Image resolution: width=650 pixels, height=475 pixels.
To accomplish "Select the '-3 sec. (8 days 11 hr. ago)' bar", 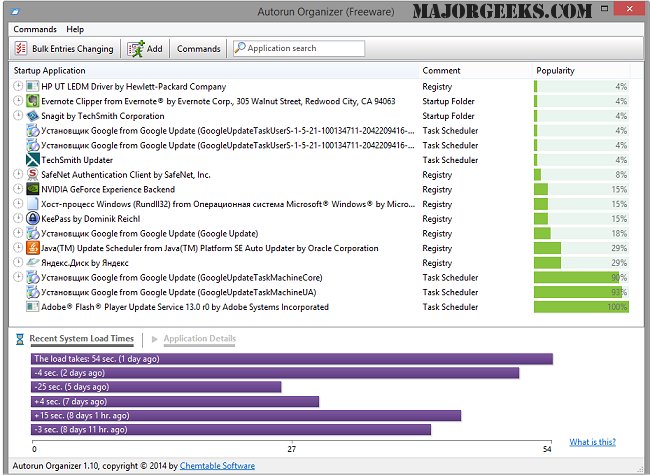I will click(x=231, y=429).
